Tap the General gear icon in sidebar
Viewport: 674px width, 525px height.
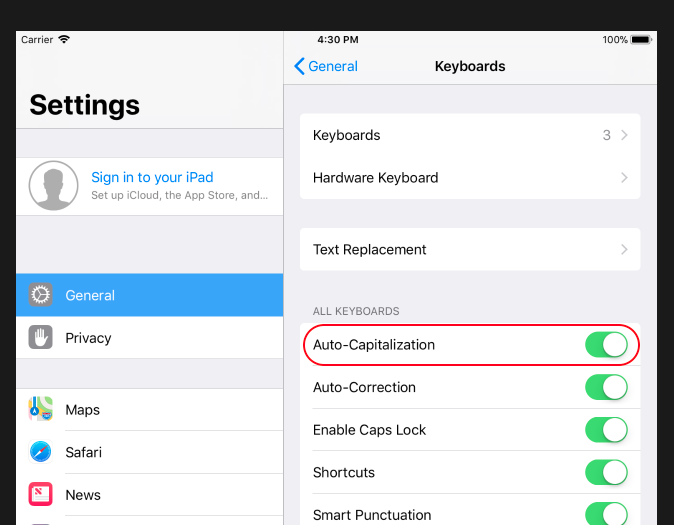pyautogui.click(x=40, y=295)
